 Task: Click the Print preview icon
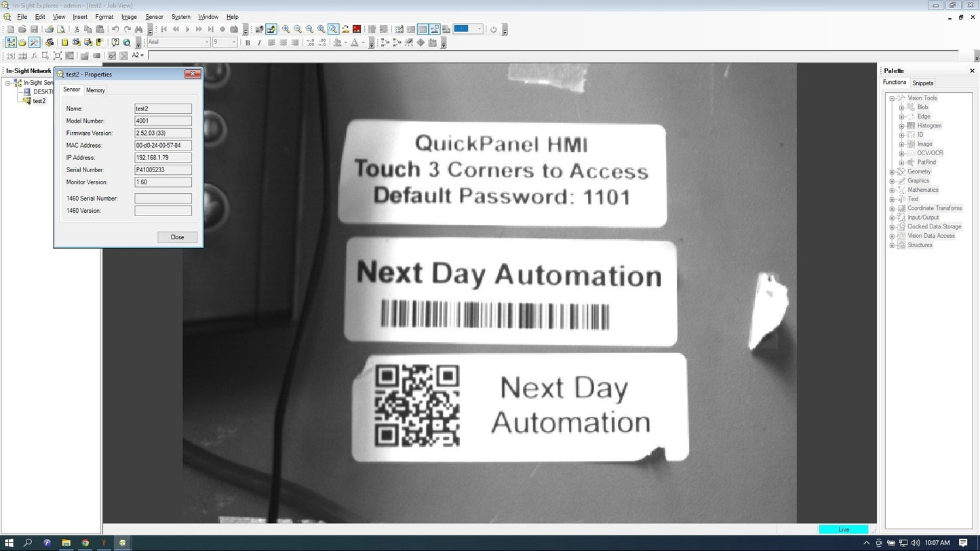coord(61,29)
